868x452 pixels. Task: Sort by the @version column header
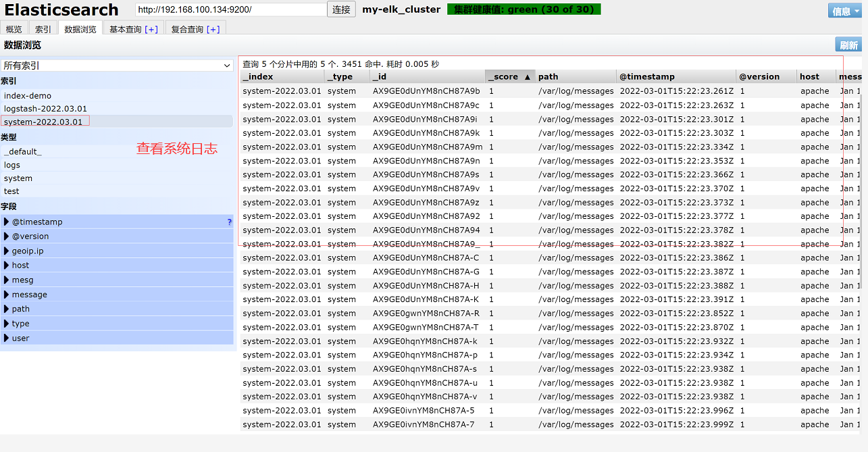[x=767, y=77]
